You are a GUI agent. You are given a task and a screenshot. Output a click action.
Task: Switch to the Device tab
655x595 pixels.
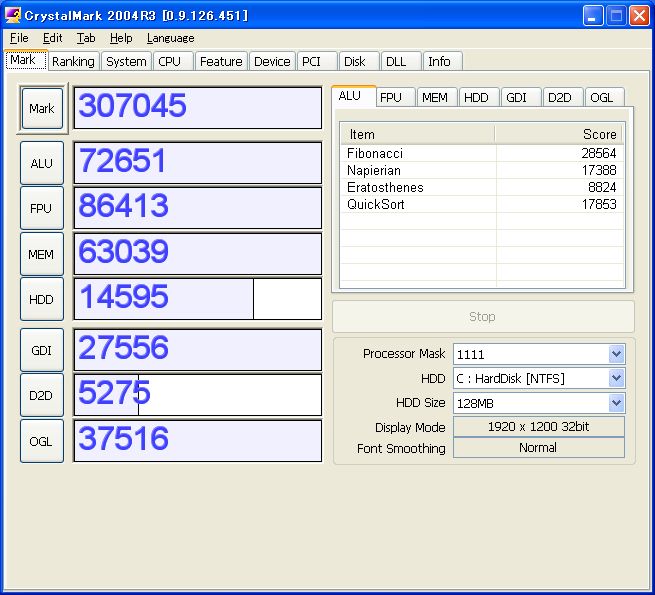[x=272, y=61]
